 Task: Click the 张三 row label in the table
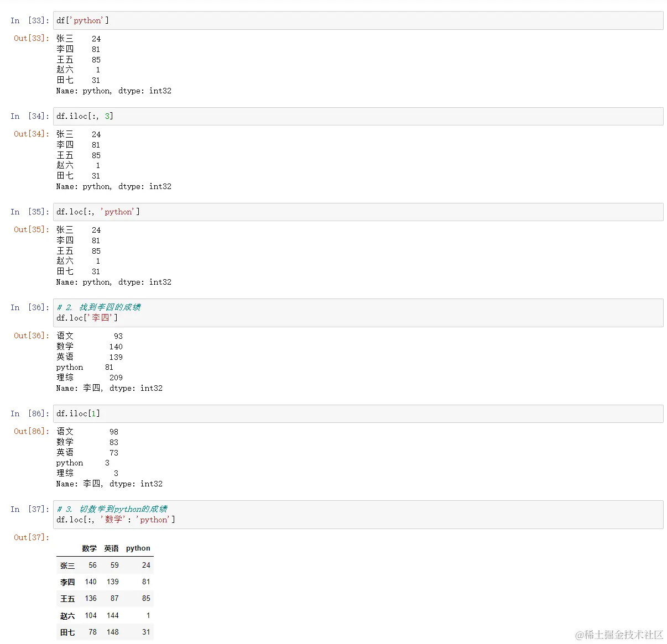(67, 566)
